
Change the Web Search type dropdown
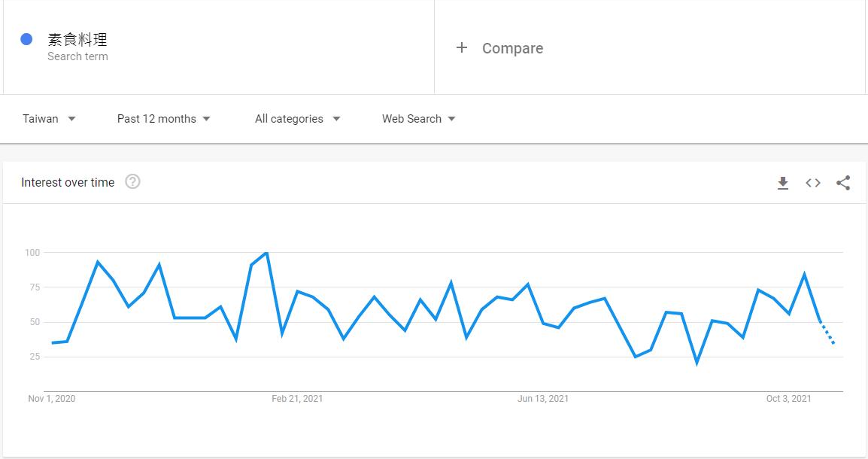(x=418, y=119)
